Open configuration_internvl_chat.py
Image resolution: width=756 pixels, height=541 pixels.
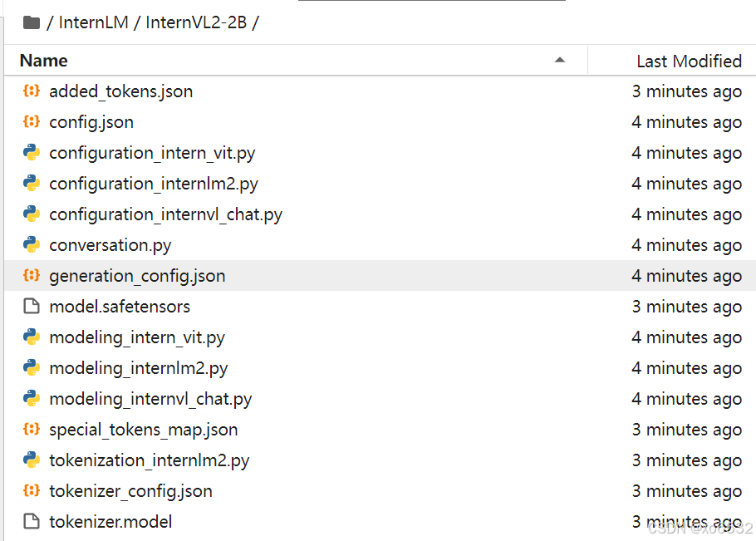tap(166, 214)
